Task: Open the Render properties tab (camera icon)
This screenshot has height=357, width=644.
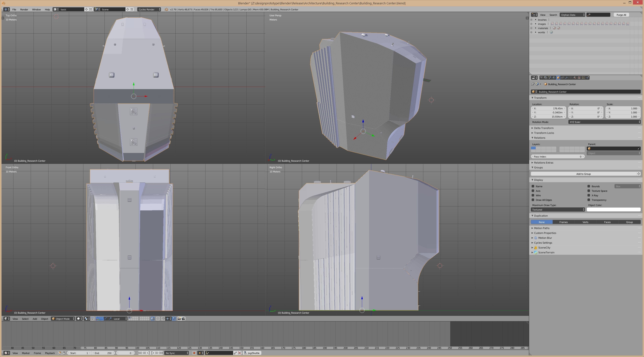Action: coord(542,78)
